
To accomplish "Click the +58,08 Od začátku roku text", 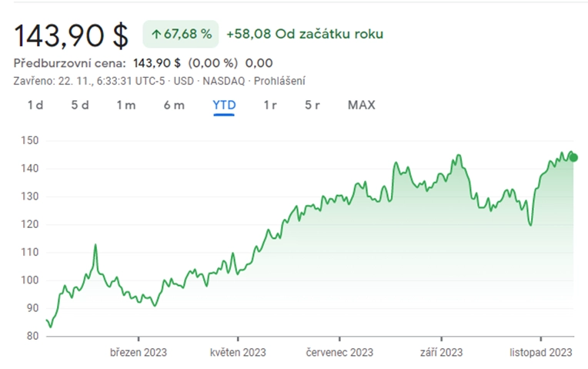I will pos(305,34).
